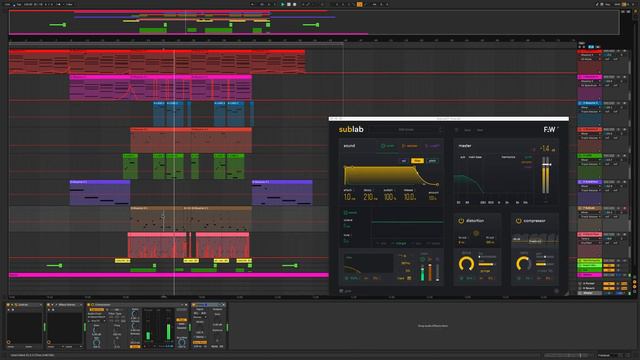Select the right purple MIDI clip
Viewport: 640px width, 360px height.
282,193
